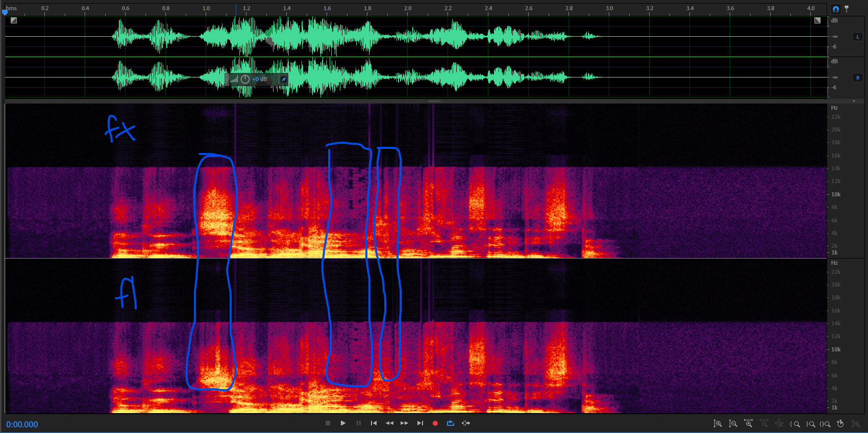
Task: Zoom to the selection out point
Action: point(810,424)
